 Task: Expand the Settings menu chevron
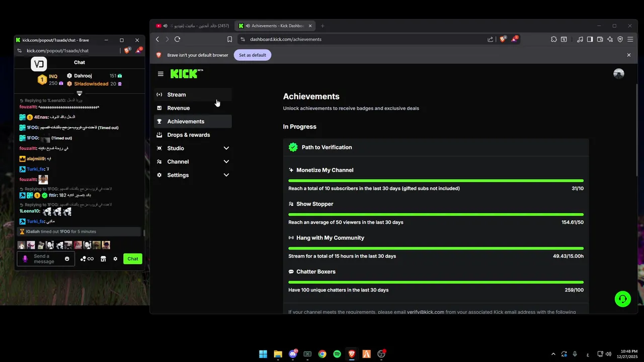point(226,175)
